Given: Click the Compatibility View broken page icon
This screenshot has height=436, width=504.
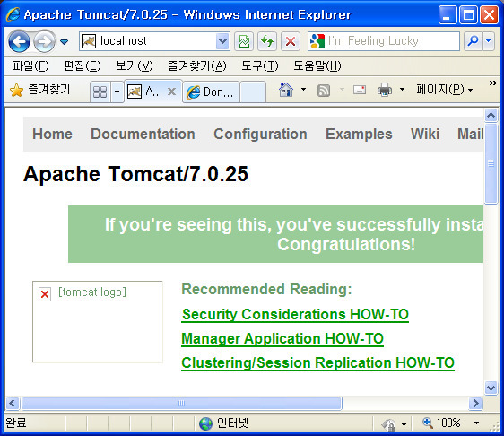Looking at the screenshot, I should coord(244,41).
